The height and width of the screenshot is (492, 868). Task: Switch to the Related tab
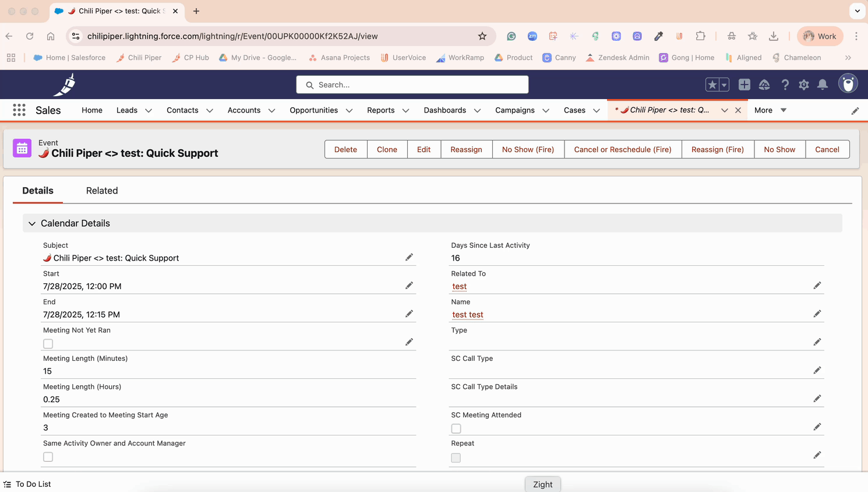coord(102,191)
